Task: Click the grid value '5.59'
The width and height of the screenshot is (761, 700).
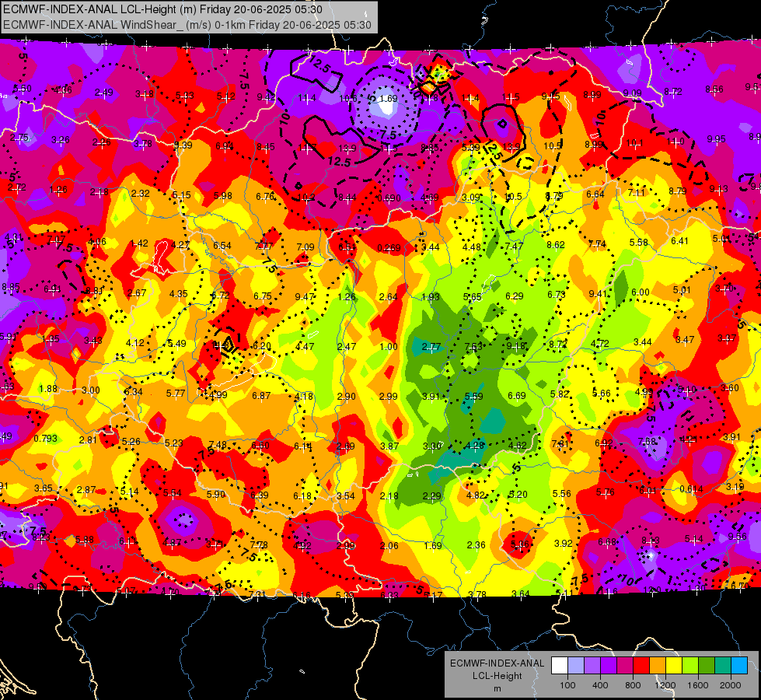Action: coord(473,397)
